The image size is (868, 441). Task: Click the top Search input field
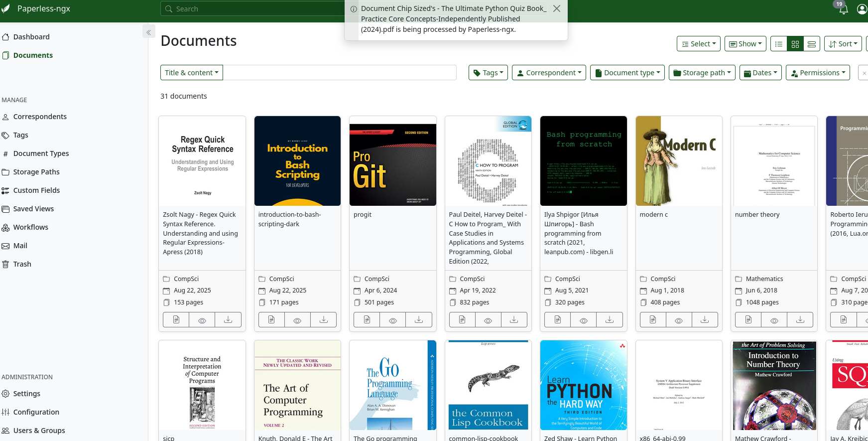pos(254,9)
